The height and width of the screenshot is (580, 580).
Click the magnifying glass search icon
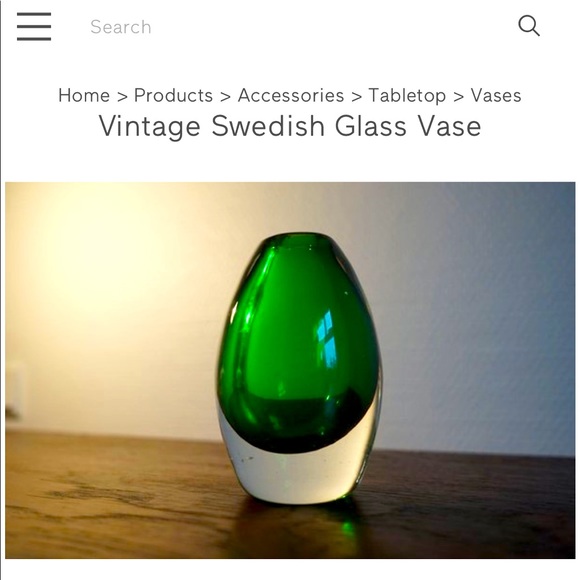click(529, 26)
